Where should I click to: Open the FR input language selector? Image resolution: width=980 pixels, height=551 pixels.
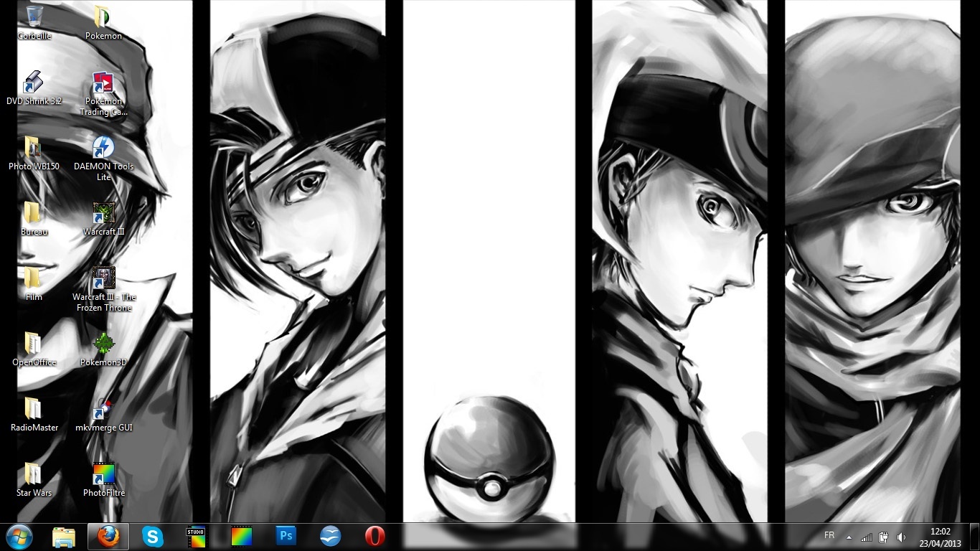(x=829, y=536)
